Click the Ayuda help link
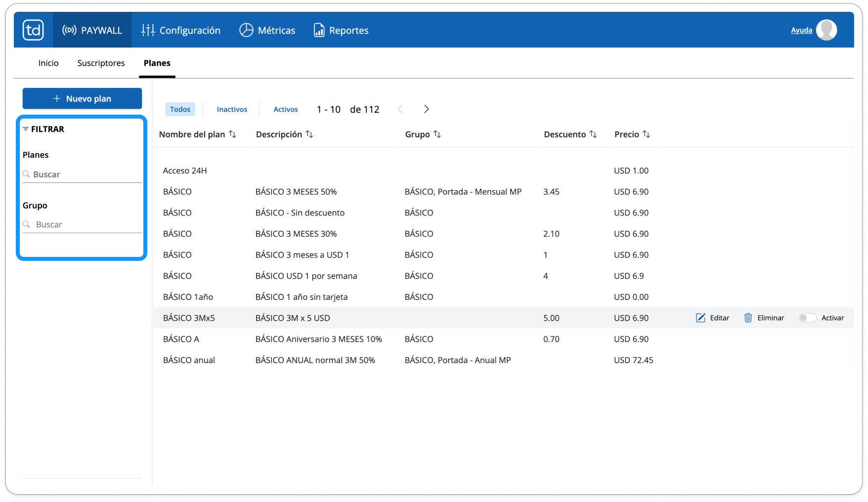The height and width of the screenshot is (502, 868). (801, 30)
